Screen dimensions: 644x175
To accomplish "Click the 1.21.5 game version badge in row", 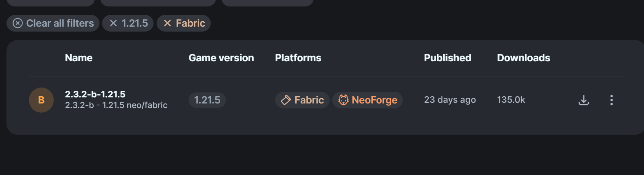I will [x=207, y=100].
